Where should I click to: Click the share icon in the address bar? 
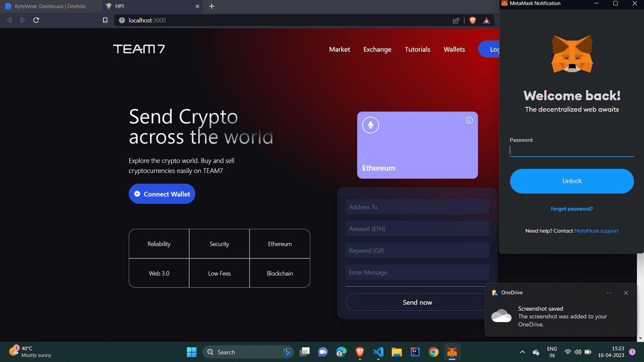tap(456, 20)
